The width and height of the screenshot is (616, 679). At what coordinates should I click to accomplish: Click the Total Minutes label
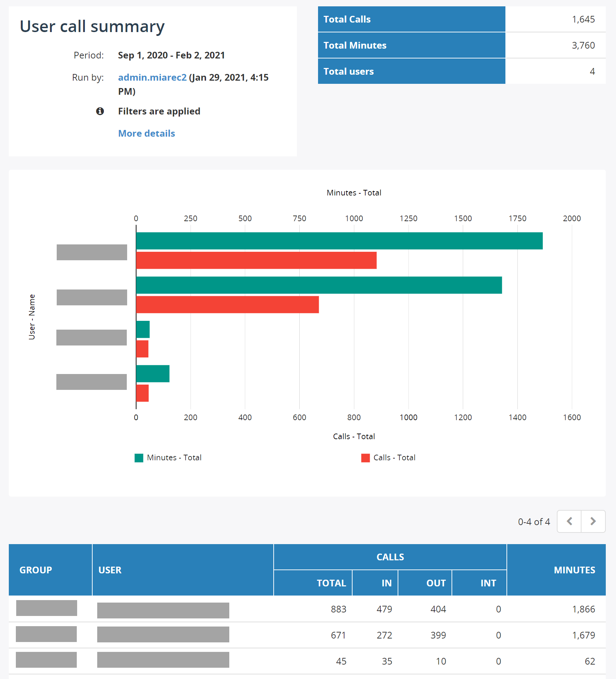click(355, 45)
